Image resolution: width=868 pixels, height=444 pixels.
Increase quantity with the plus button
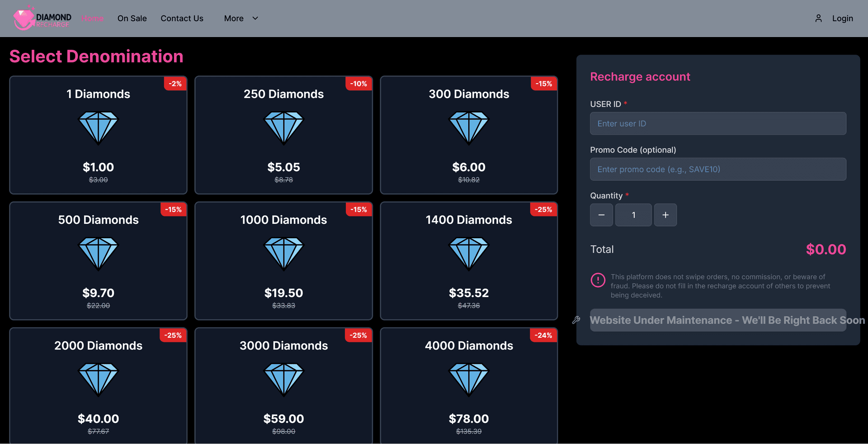(665, 215)
